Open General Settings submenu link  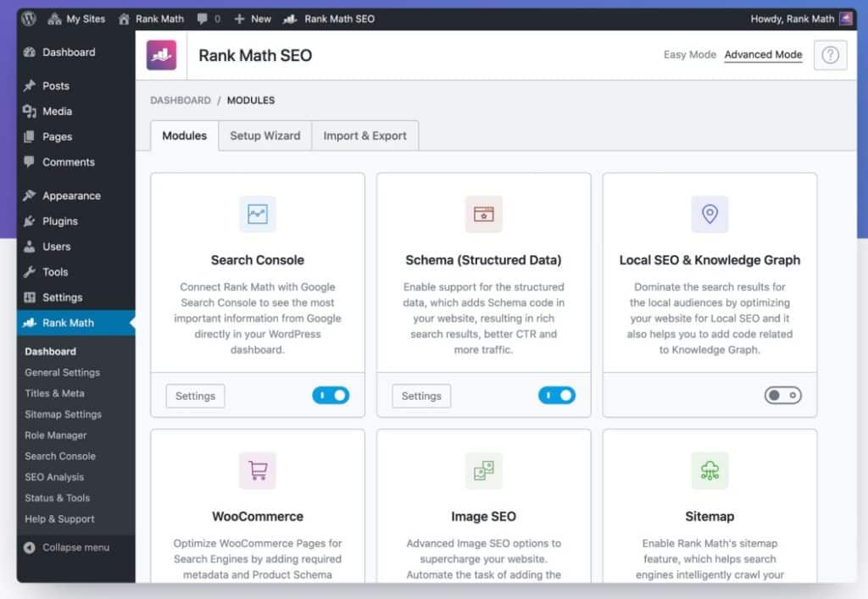click(x=63, y=372)
